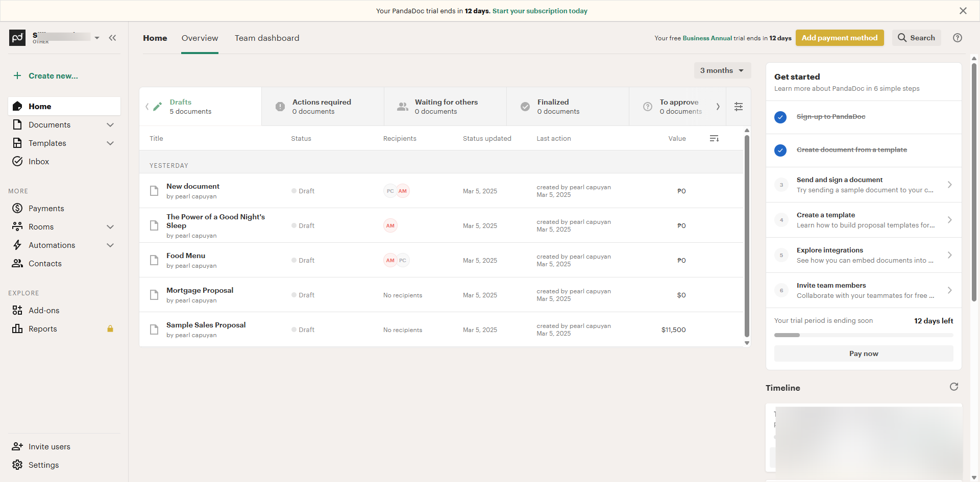980x482 pixels.
Task: Click Create new plus icon in sidebar
Action: pyautogui.click(x=17, y=76)
